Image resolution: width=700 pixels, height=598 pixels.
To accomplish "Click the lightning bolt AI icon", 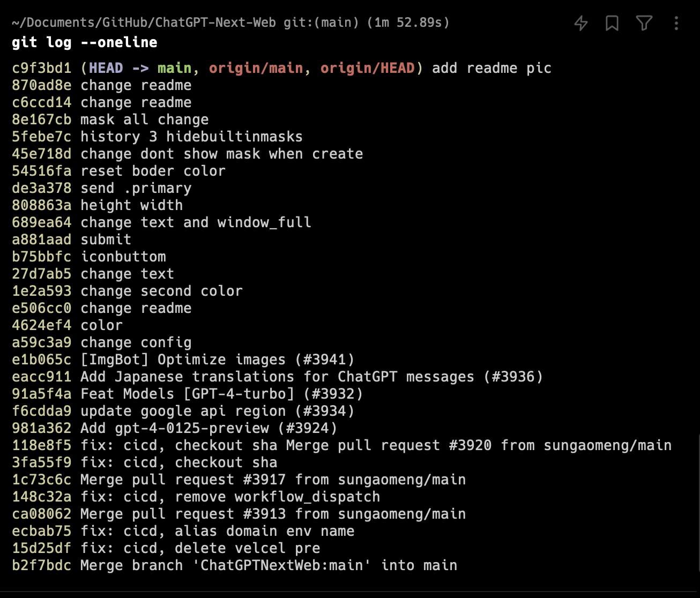I will click(x=581, y=23).
